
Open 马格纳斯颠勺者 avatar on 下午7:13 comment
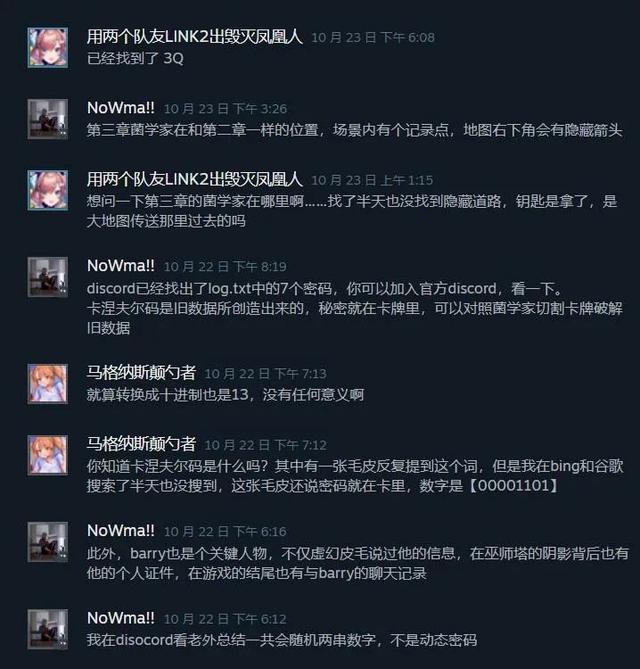[x=48, y=384]
